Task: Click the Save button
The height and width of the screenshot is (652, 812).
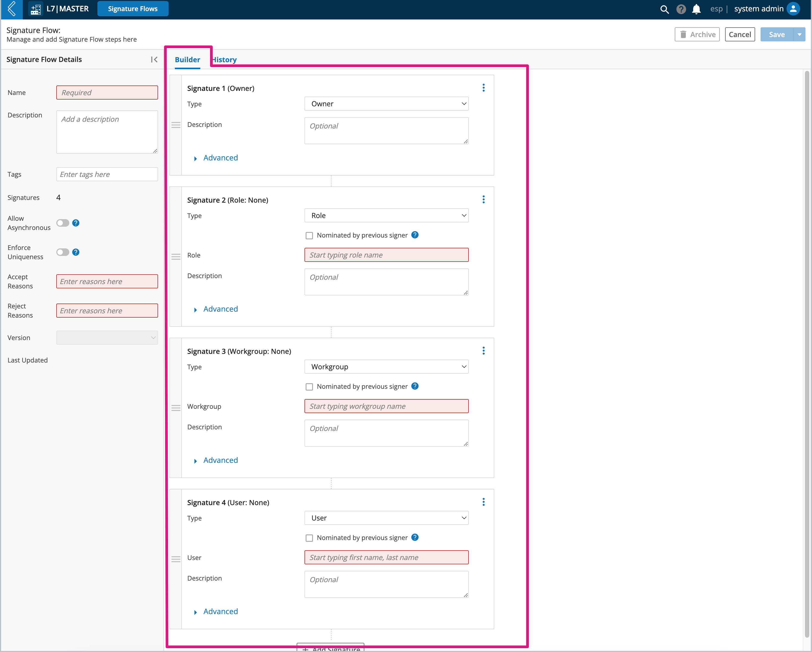Action: (x=777, y=34)
